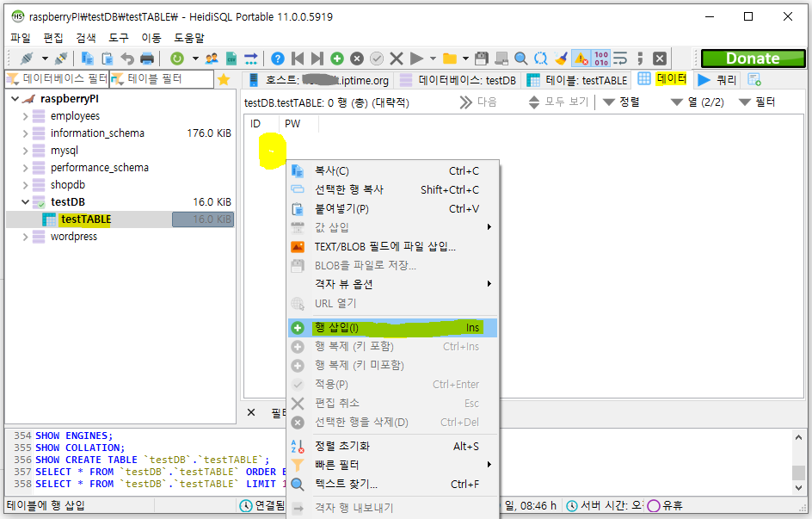
Task: Choose 행 삽입(I) from context menu
Action: pyautogui.click(x=392, y=327)
